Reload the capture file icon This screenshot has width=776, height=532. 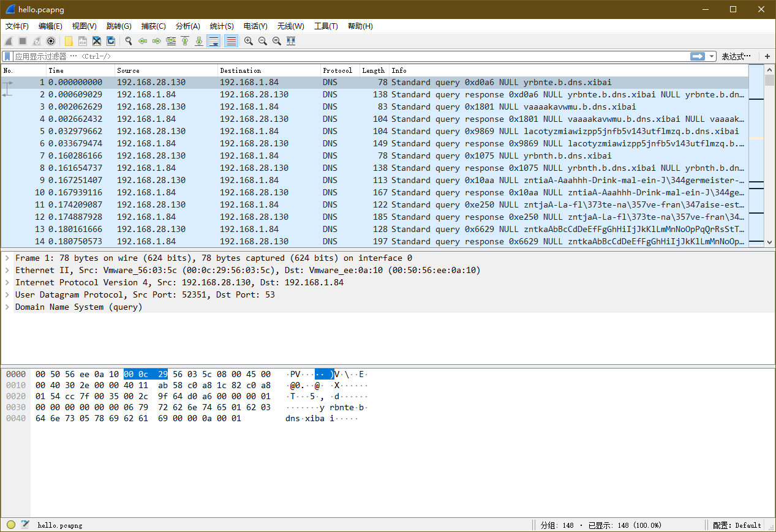(111, 41)
